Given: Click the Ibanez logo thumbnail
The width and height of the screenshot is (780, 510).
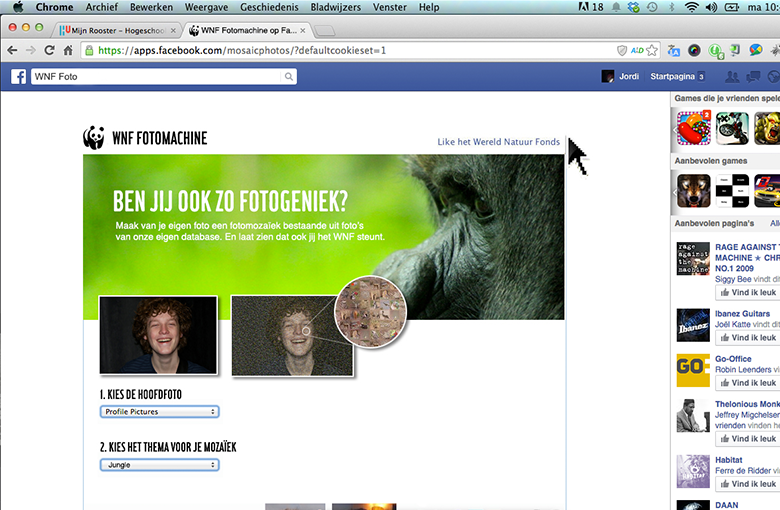Looking at the screenshot, I should [x=693, y=325].
